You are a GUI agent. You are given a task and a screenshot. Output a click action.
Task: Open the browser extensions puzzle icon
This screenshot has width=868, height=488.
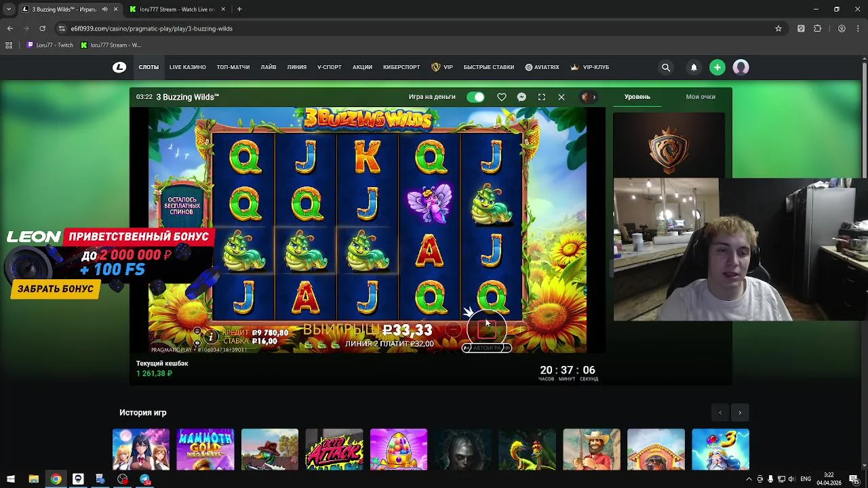(817, 28)
